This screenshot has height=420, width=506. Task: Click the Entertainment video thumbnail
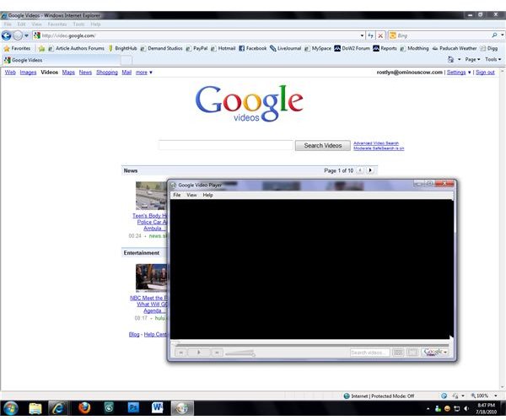150,277
